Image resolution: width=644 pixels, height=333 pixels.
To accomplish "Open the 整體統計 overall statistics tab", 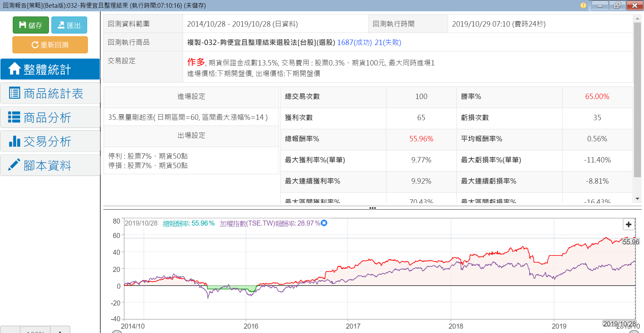I will 50,69.
